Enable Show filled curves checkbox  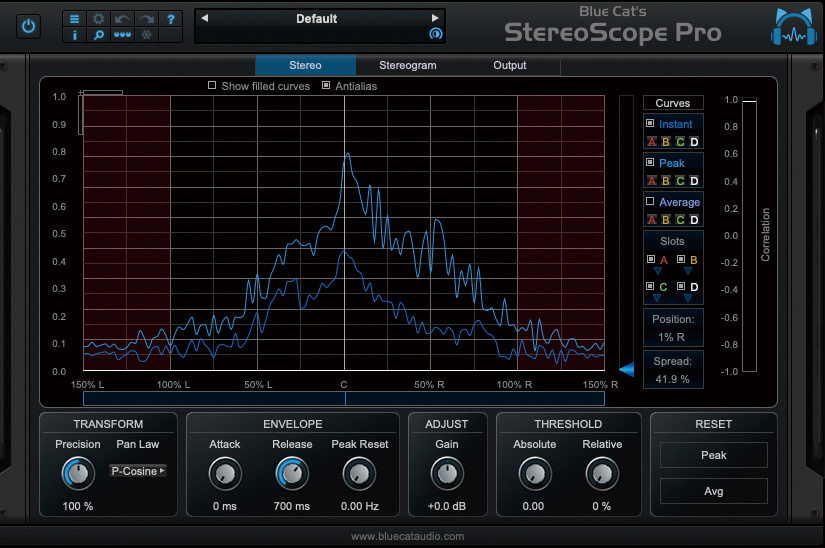[212, 85]
